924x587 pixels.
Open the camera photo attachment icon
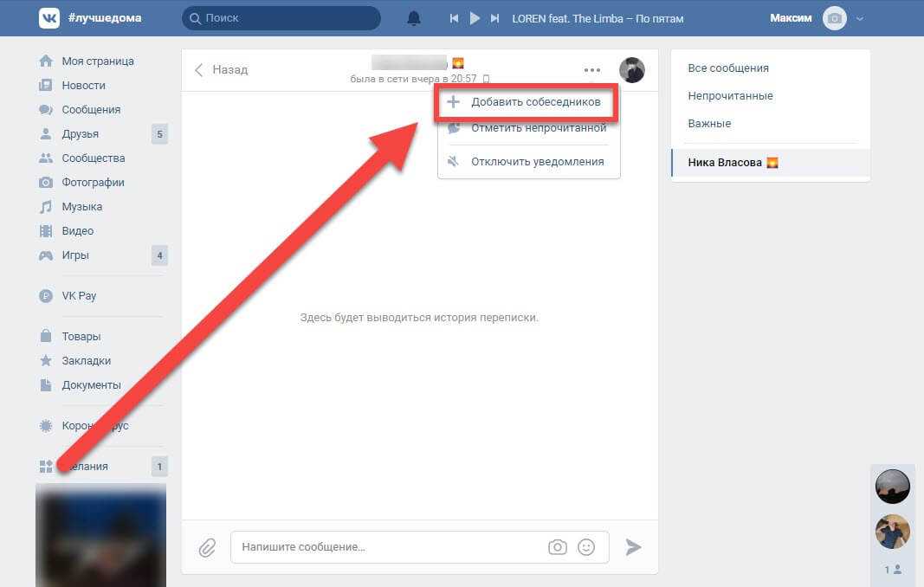[558, 547]
